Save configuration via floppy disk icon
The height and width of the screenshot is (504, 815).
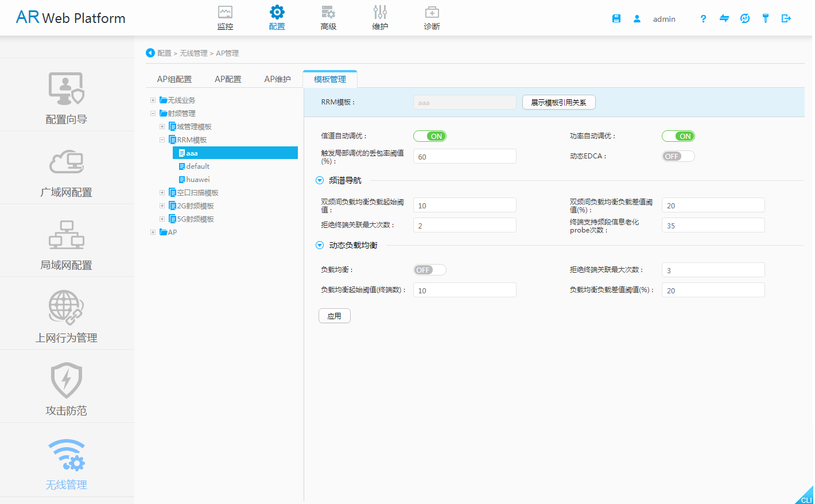616,18
